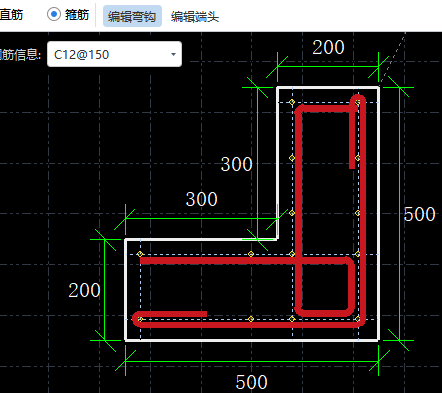The width and height of the screenshot is (442, 393).
Task: Click the 编辑端头 button
Action: (x=195, y=16)
